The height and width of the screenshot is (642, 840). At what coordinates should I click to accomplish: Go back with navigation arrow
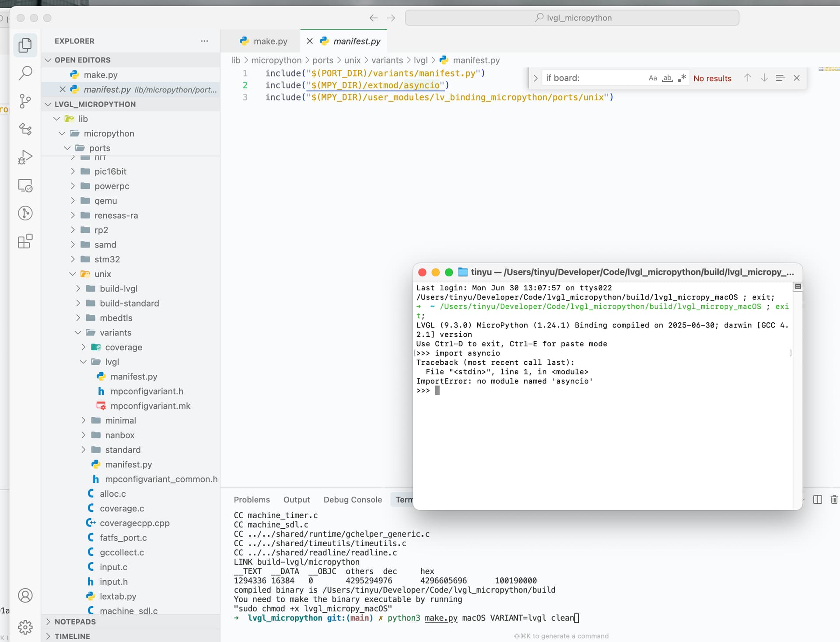pyautogui.click(x=373, y=18)
